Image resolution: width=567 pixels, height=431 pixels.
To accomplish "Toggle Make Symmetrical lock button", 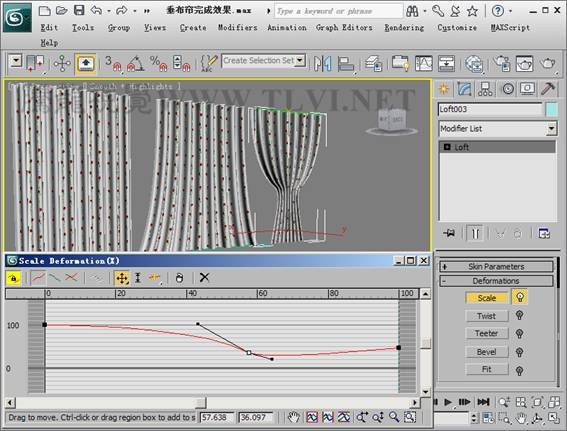I will 14,278.
